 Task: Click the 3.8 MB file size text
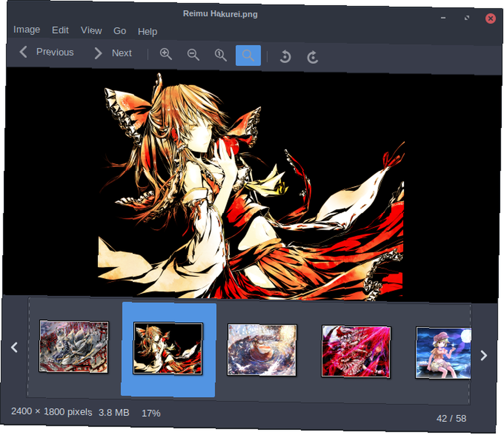(x=114, y=412)
